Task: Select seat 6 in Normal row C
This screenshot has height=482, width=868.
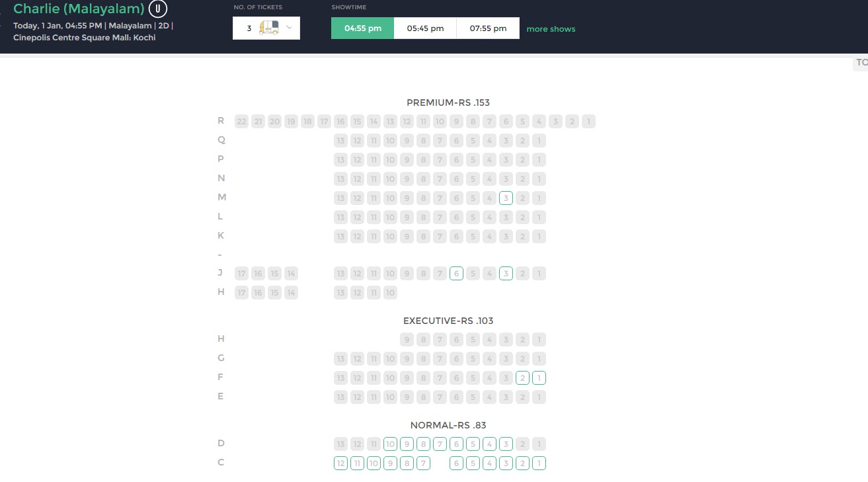Action: (456, 463)
